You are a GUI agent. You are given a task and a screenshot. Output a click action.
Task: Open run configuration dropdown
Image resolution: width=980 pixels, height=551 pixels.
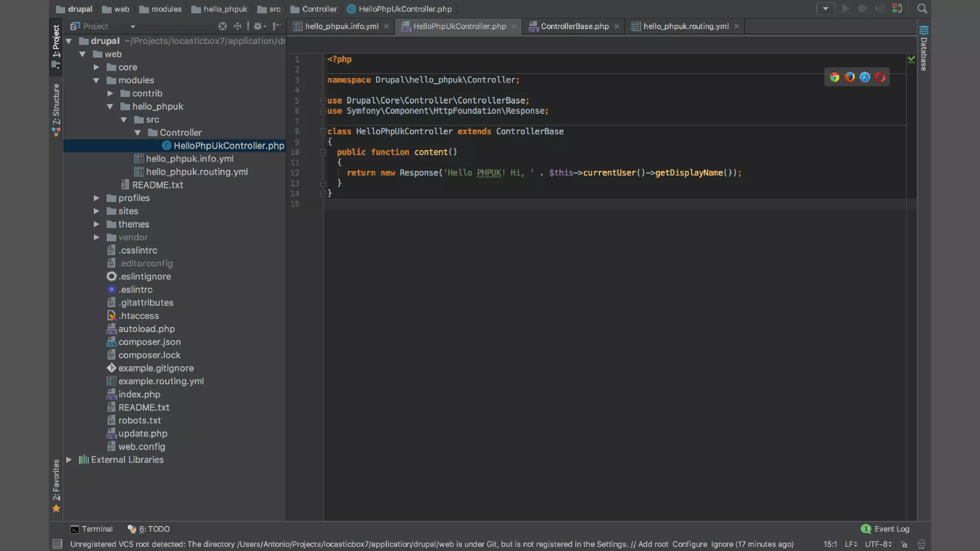click(825, 9)
